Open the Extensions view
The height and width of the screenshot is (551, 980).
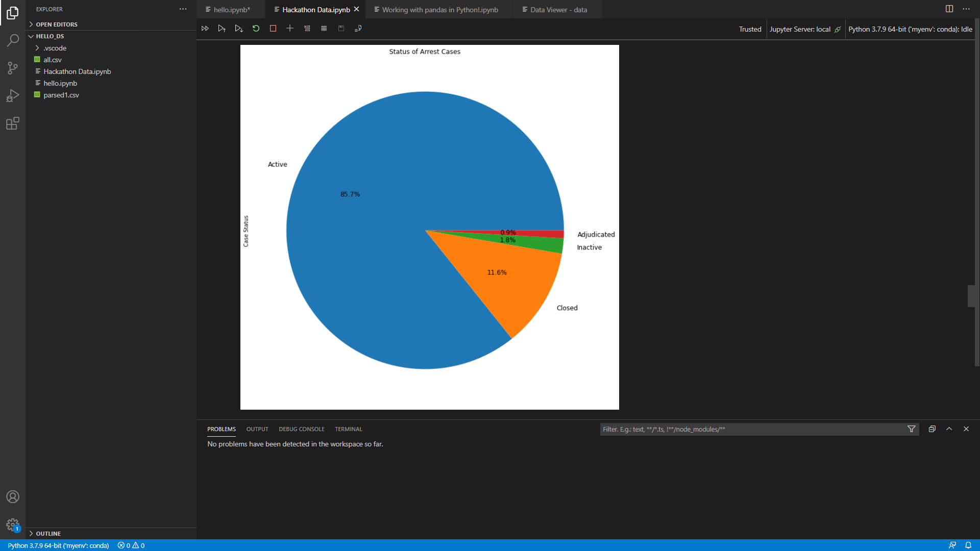[x=13, y=123]
